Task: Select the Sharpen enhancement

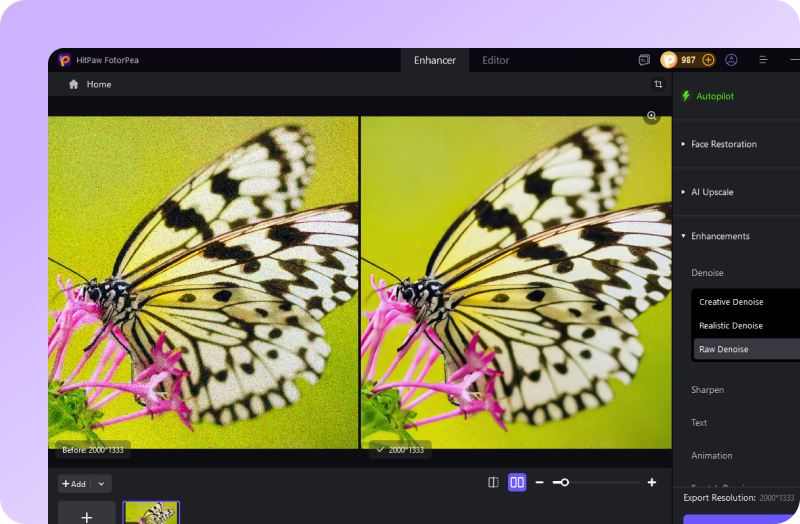Action: [707, 390]
